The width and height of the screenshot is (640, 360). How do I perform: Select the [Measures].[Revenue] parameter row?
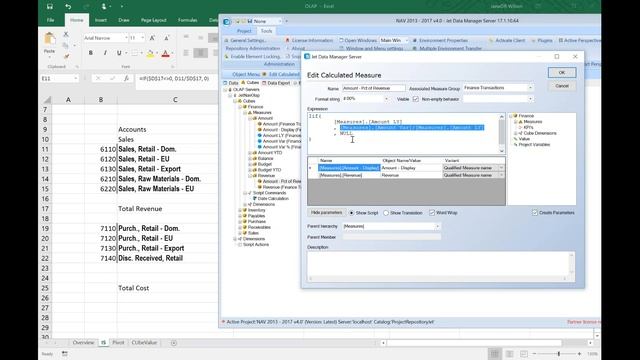point(406,175)
